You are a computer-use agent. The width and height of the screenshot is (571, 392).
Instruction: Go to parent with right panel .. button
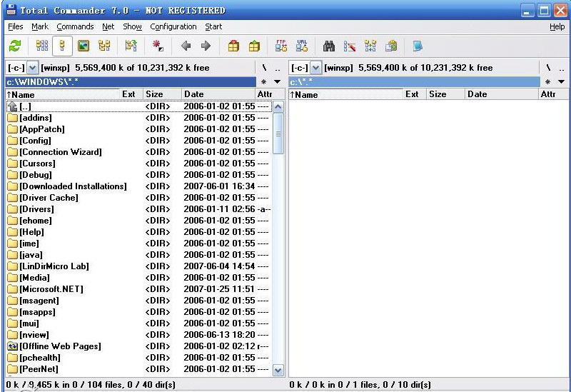pos(562,68)
